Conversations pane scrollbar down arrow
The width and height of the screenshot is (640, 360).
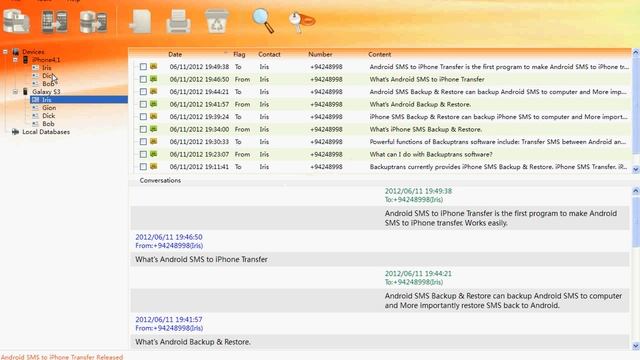point(636,346)
